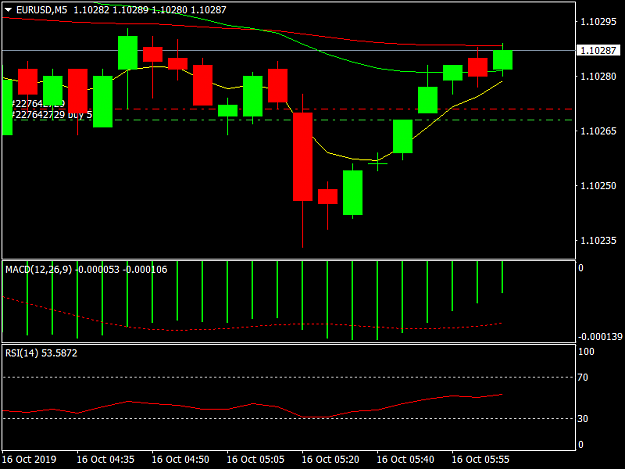Screen dimensions: 625x469
Task: Click the MACD scale value -0.000139
Action: (600, 337)
